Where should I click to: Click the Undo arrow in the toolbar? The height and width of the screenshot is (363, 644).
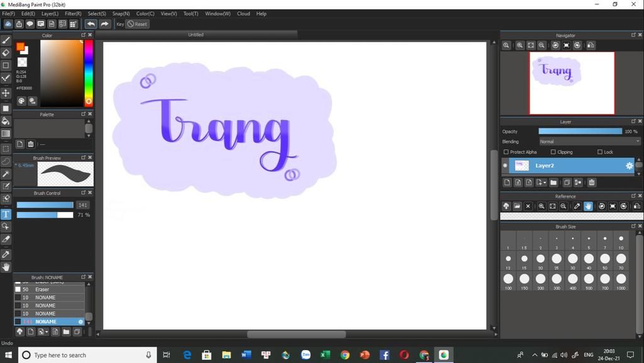[91, 24]
